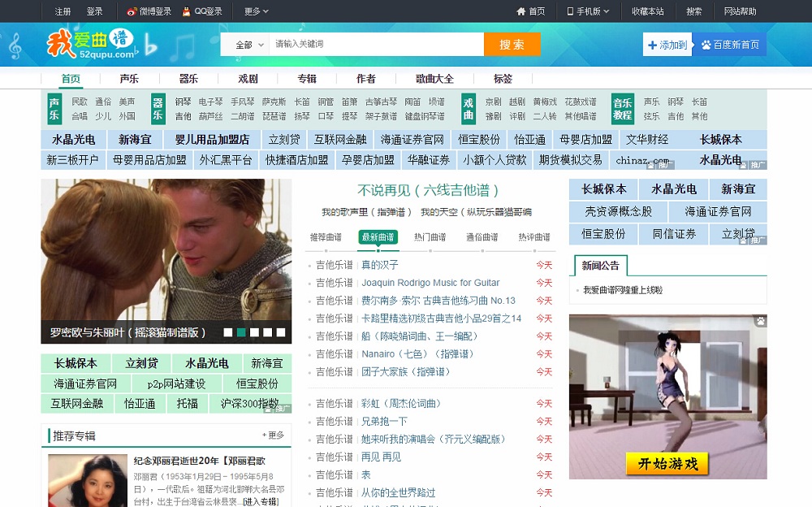Expand the 更多 dropdown in top bar
The image size is (812, 507).
(257, 11)
